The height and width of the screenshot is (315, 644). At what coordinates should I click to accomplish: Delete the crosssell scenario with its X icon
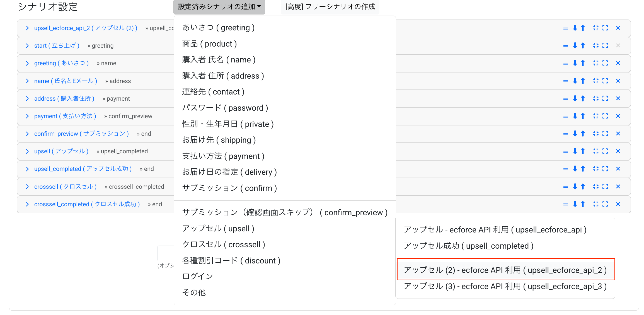(x=618, y=186)
